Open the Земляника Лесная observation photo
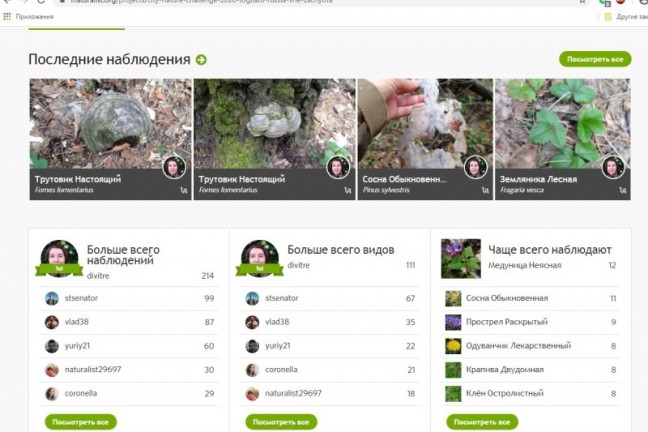 [x=562, y=124]
